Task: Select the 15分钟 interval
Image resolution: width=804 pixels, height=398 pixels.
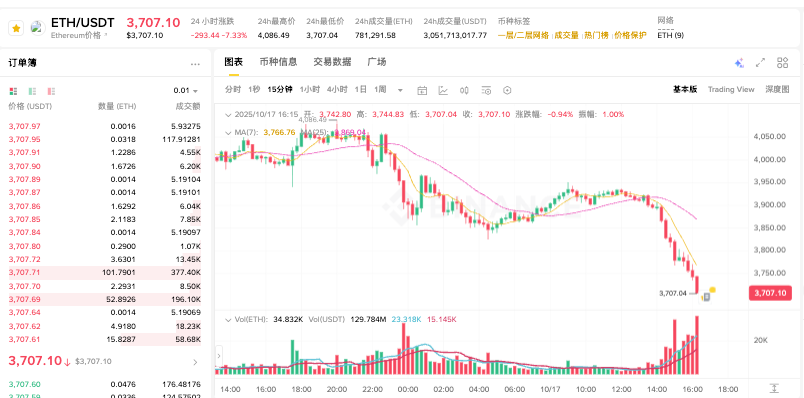Action: point(279,89)
